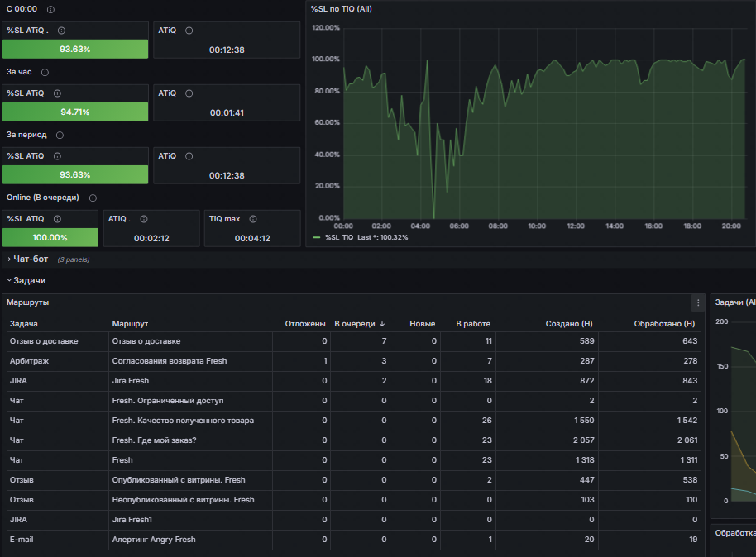The height and width of the screenshot is (557, 756).
Task: Click the green %SL_TiQ legend color line
Action: [x=317, y=237]
